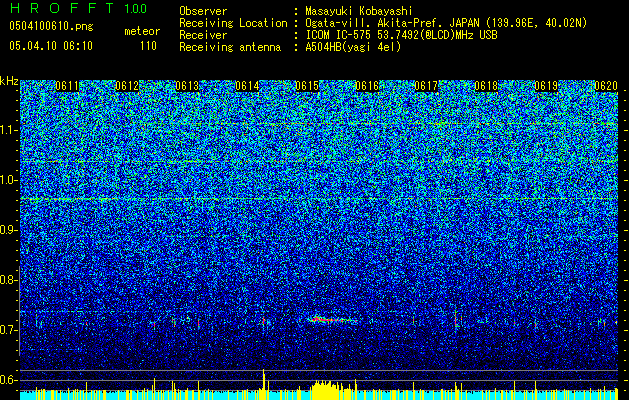Click the kHz axis unit label
This screenshot has height=400, width=629.
click(9, 81)
